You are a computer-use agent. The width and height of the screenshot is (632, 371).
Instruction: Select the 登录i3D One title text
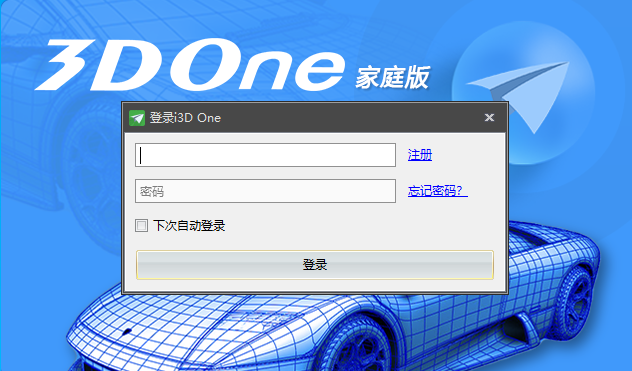click(185, 118)
